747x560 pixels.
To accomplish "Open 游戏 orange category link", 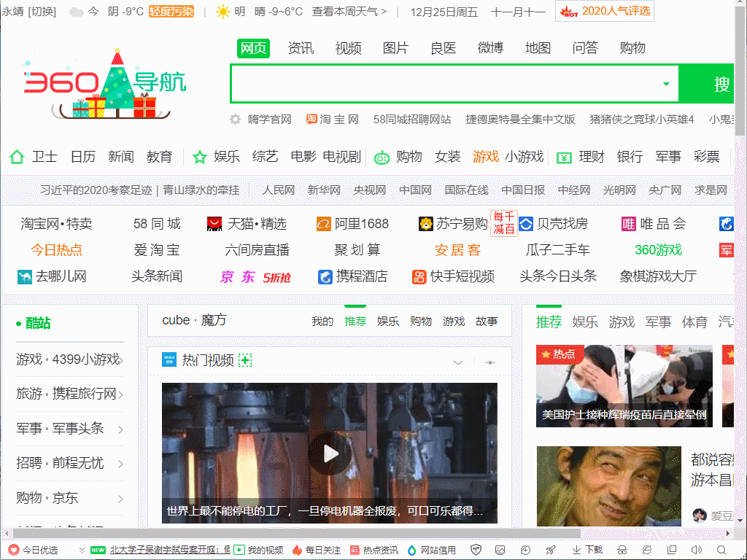I will [485, 157].
